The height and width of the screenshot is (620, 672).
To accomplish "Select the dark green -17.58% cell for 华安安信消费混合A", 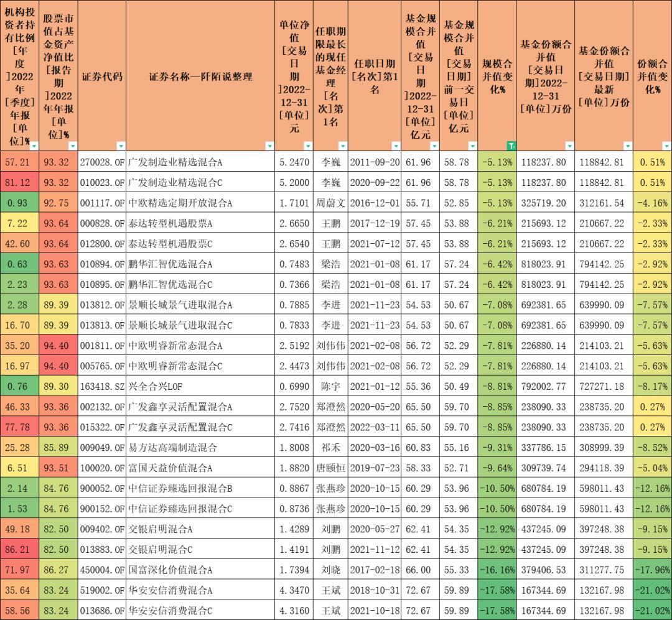I will (497, 590).
